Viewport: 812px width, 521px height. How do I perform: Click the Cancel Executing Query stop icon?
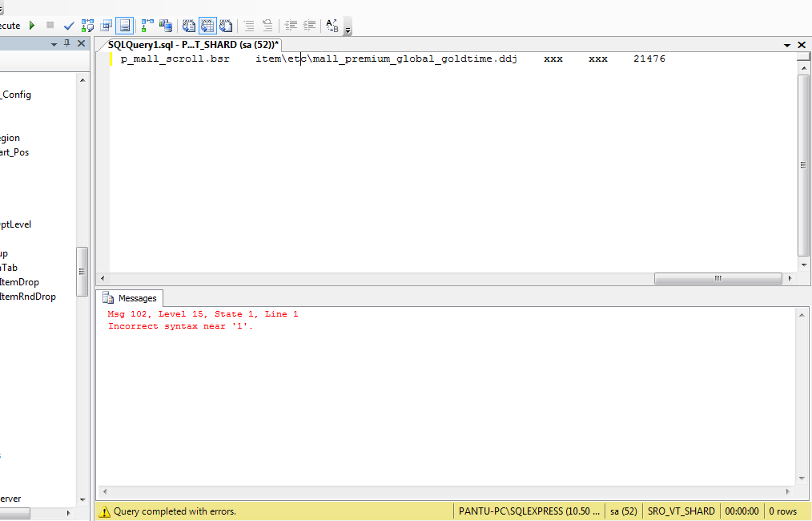[50, 25]
